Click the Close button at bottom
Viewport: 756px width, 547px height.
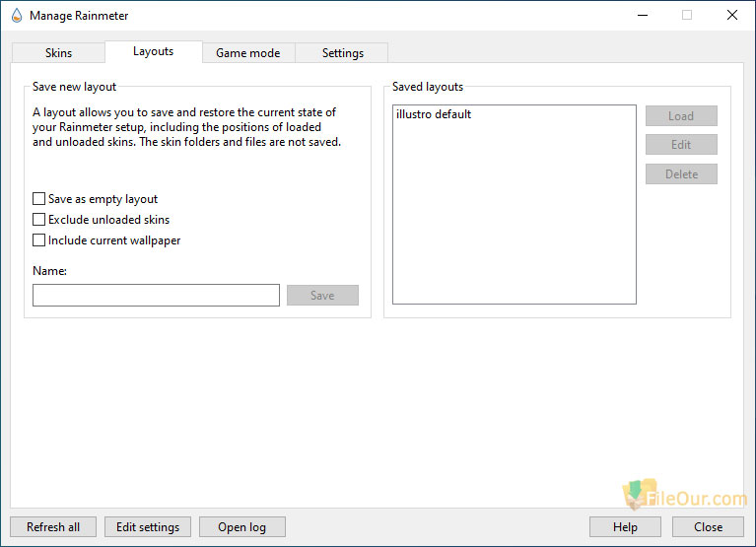pos(708,526)
